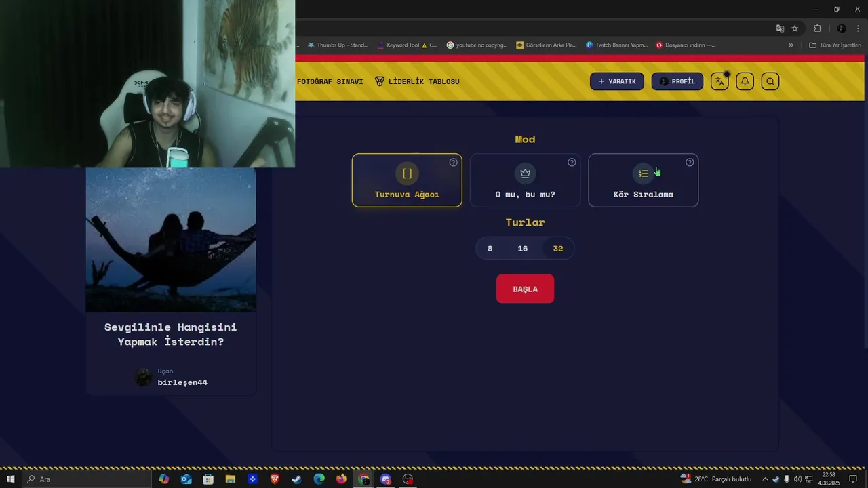Click the YARATIK create button
The height and width of the screenshot is (488, 868).
coord(617,81)
